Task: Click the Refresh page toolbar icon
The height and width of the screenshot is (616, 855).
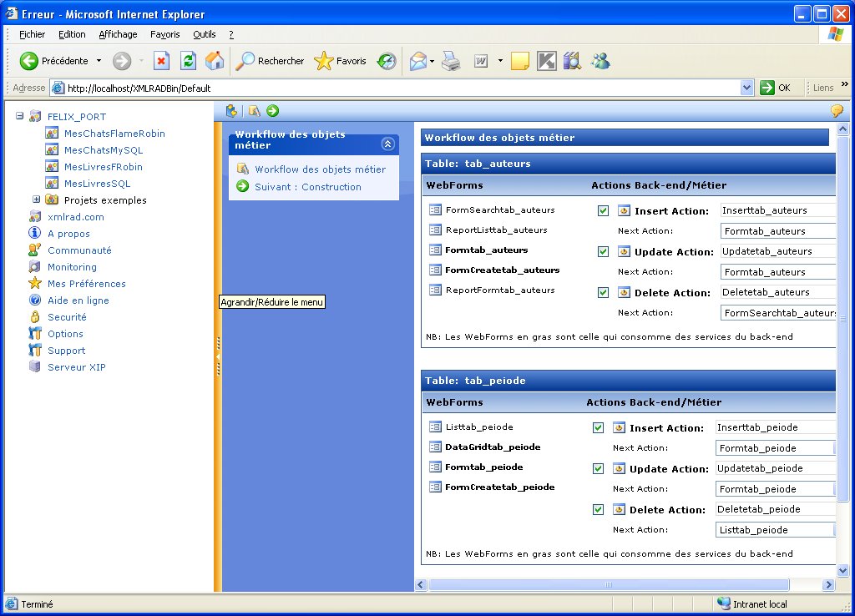Action: click(189, 61)
